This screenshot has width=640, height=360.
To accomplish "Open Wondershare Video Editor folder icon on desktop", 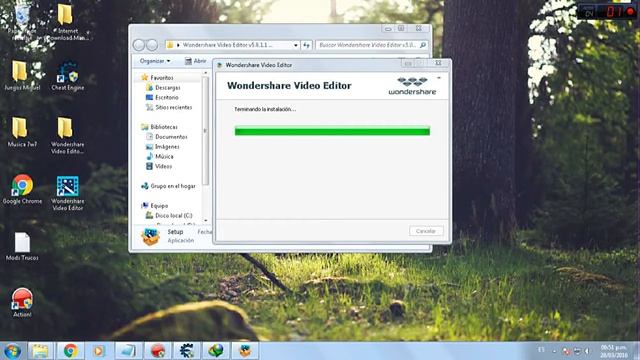I will point(67,135).
